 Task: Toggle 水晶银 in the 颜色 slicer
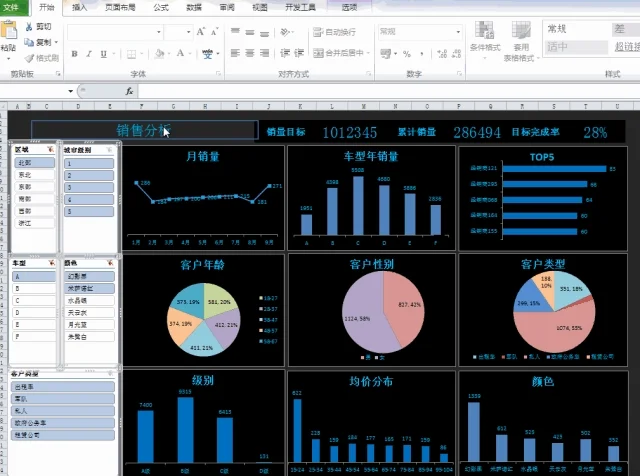click(89, 300)
